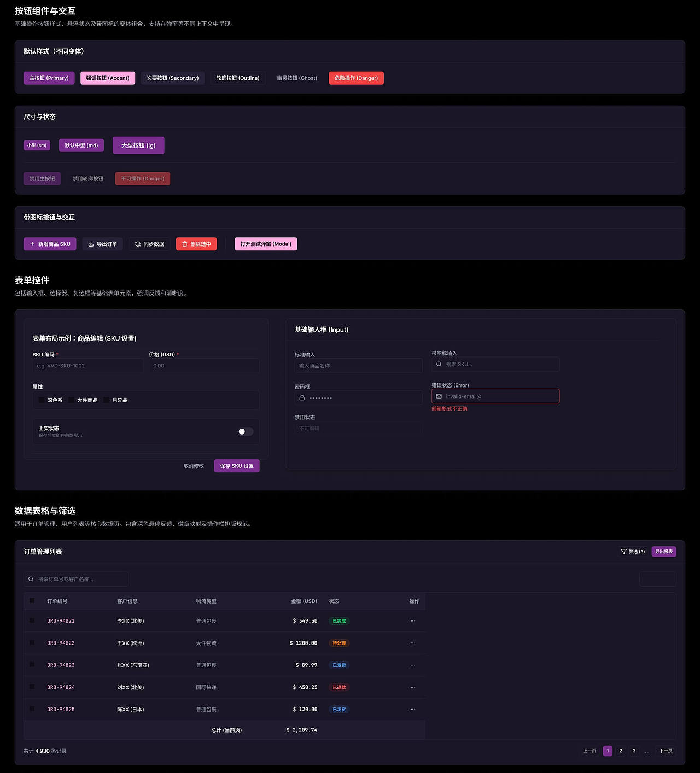Click the 小型 (sm) button

pyautogui.click(x=37, y=145)
